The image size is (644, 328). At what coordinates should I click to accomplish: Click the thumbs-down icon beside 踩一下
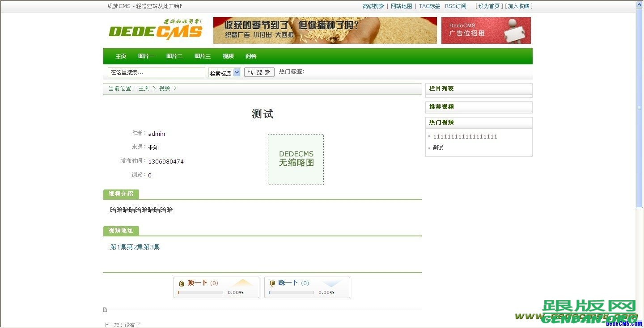272,283
